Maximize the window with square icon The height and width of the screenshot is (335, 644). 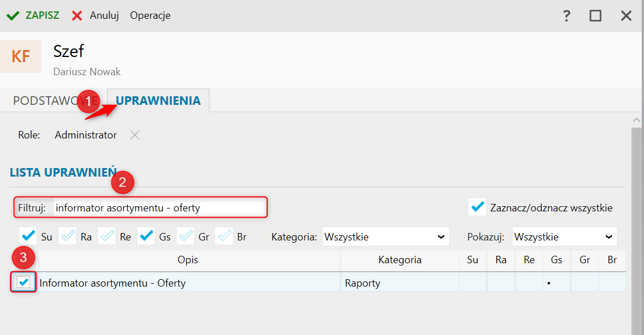(x=596, y=16)
